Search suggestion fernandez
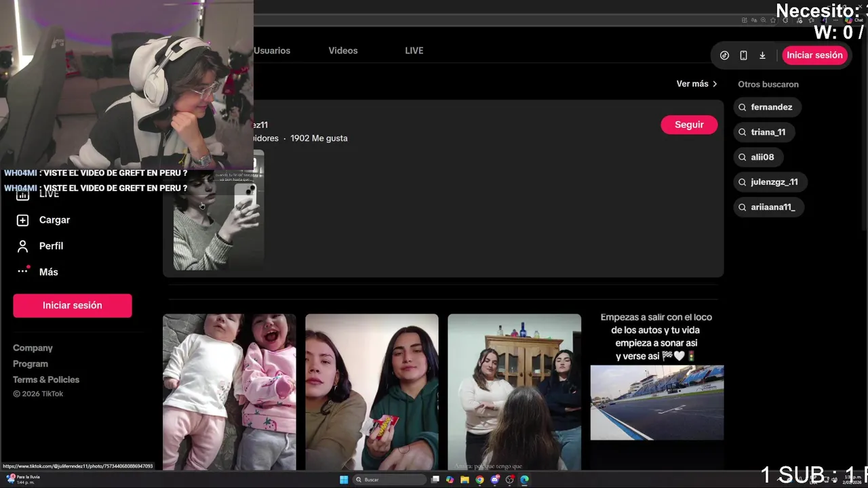This screenshot has width=868, height=488. 767,107
